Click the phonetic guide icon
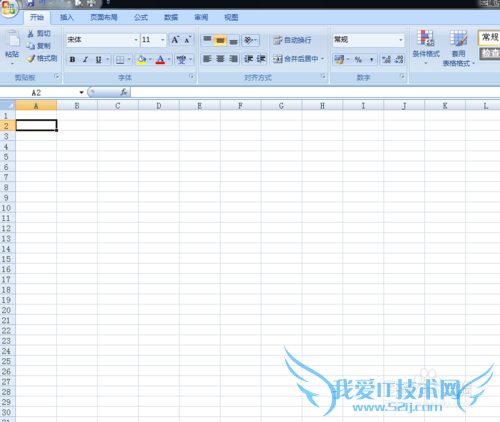The width and height of the screenshot is (500, 422). pos(181,60)
